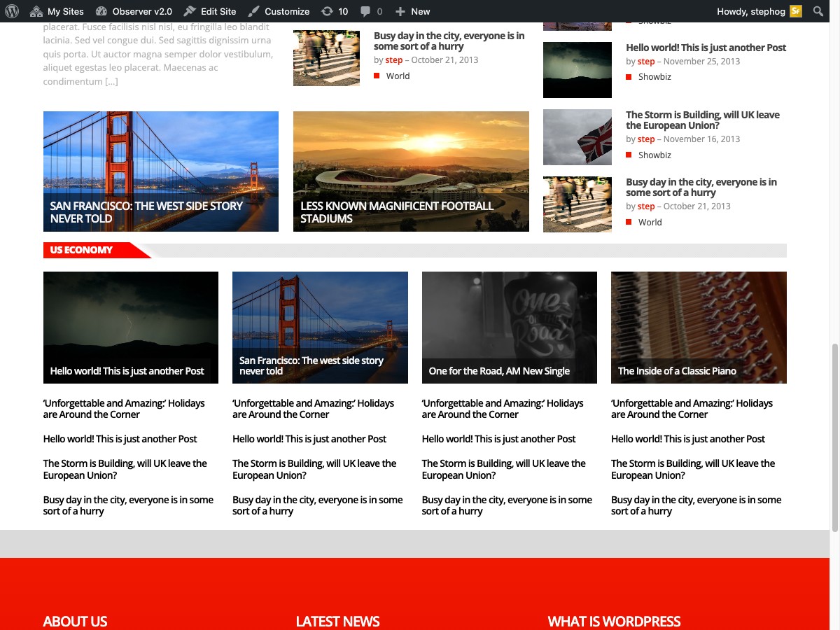Open the Howdy, stephog account menu

click(x=751, y=11)
